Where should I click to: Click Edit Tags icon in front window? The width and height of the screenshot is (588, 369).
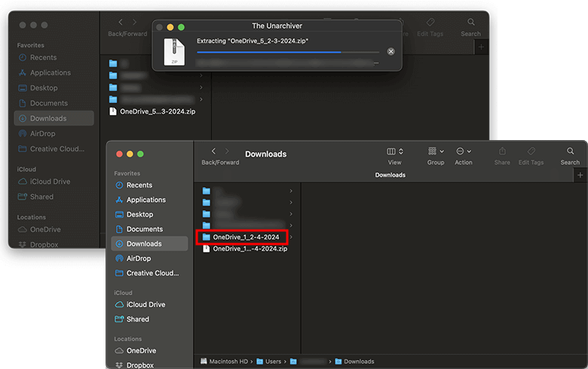point(531,151)
